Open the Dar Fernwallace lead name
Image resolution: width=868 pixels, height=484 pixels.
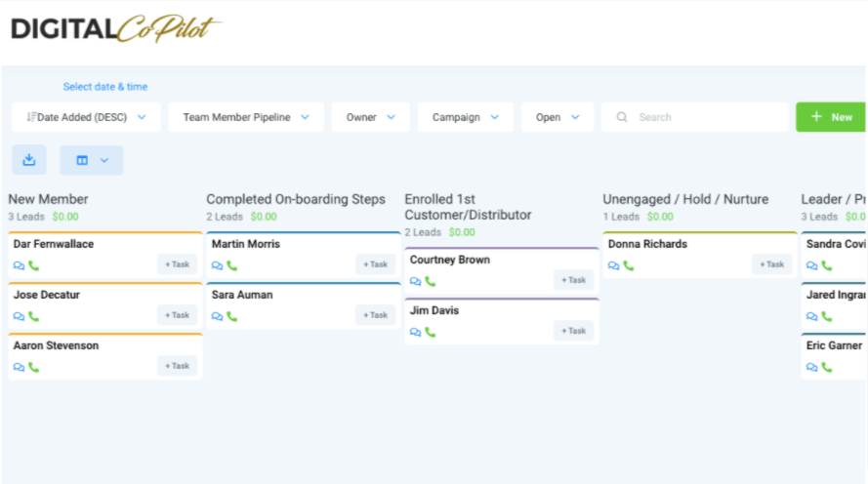54,244
